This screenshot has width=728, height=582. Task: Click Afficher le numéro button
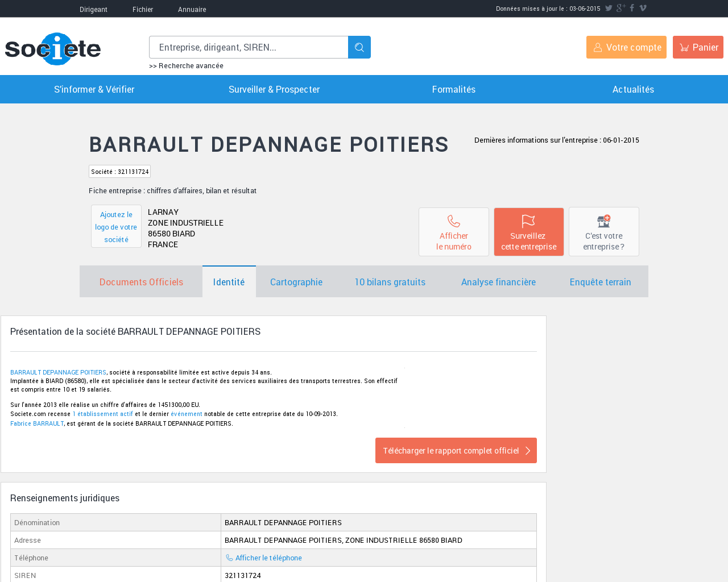pos(454,232)
